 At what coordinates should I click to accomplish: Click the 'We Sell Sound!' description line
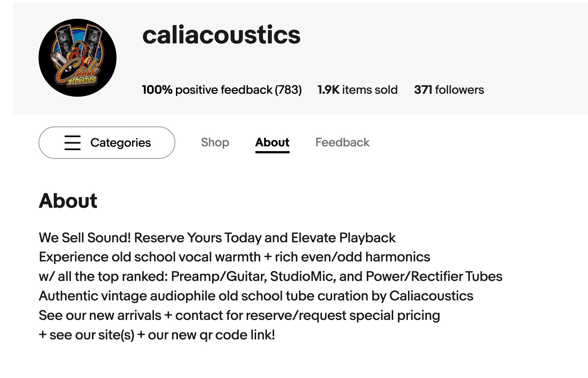(217, 238)
